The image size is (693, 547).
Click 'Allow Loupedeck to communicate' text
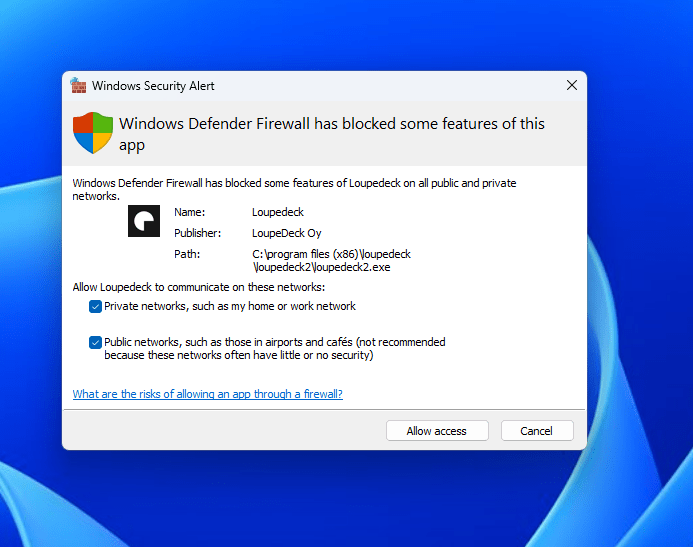tap(198, 287)
